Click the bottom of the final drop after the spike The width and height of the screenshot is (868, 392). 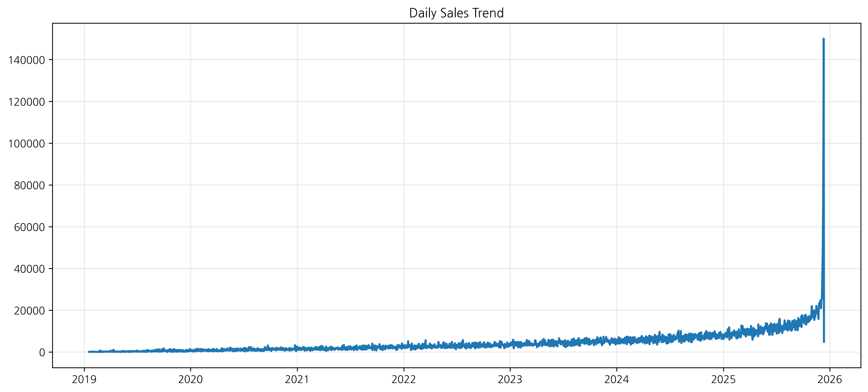tap(824, 342)
